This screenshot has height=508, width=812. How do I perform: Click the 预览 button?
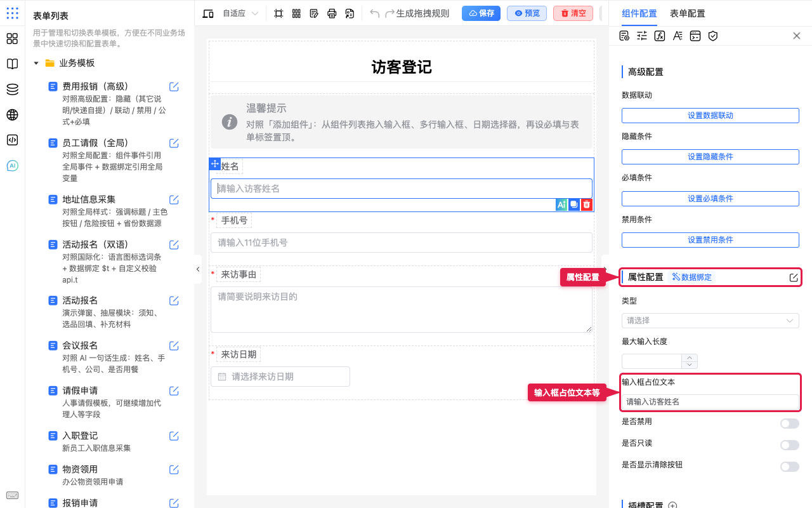coord(527,13)
